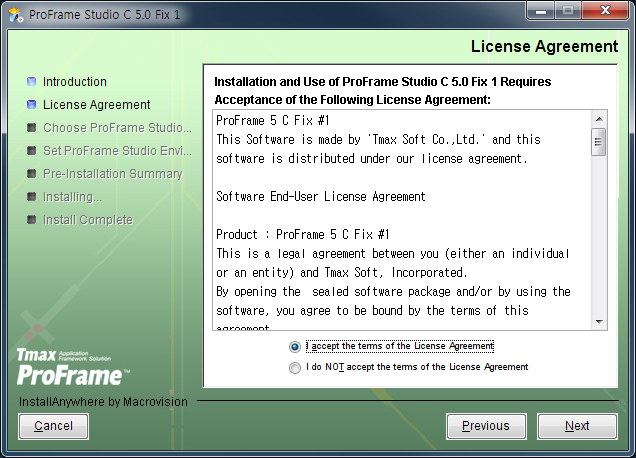Click the Pre-Installation Summary bullet icon
This screenshot has width=636, height=458.
tap(32, 174)
